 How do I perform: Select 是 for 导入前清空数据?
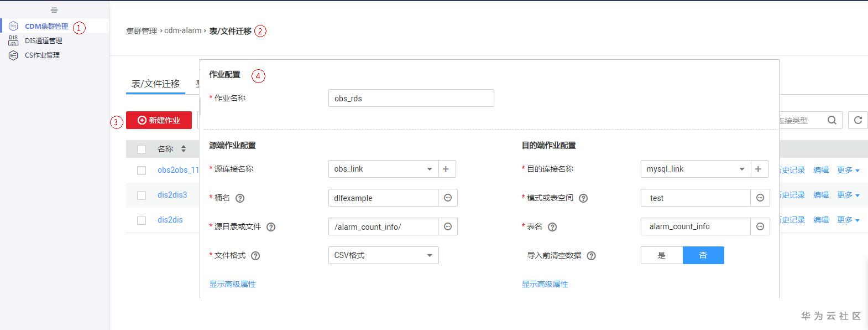tap(662, 255)
